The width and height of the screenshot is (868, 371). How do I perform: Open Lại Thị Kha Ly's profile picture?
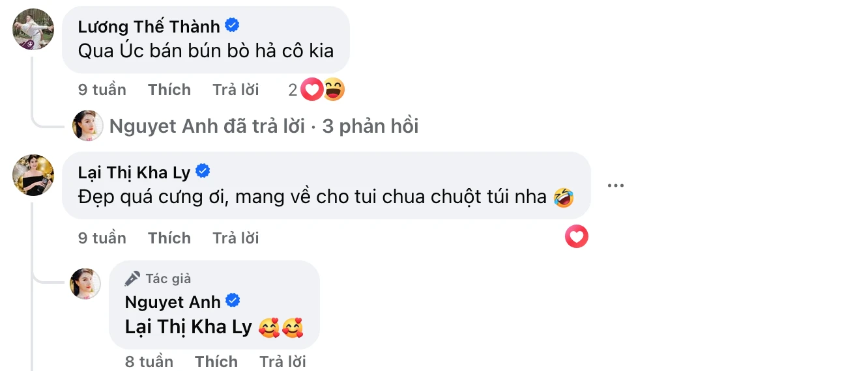click(x=33, y=175)
